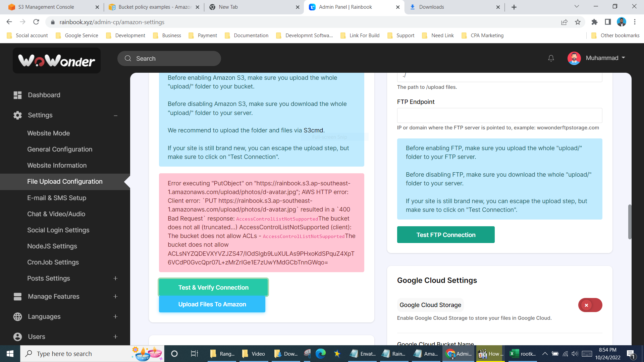
Task: Open Chrome side panel icon
Action: pyautogui.click(x=608, y=22)
